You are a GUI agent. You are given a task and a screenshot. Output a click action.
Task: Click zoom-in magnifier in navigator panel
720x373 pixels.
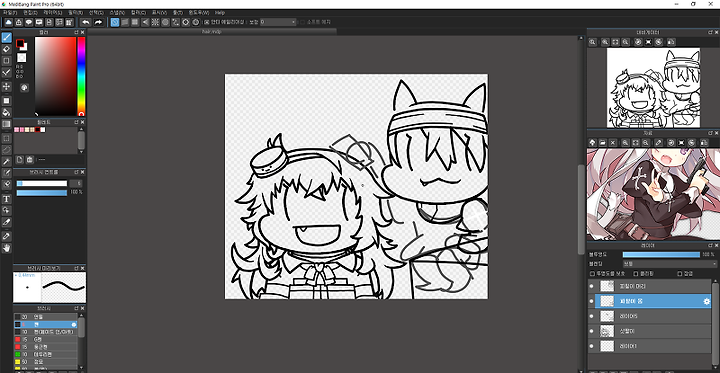[605, 42]
